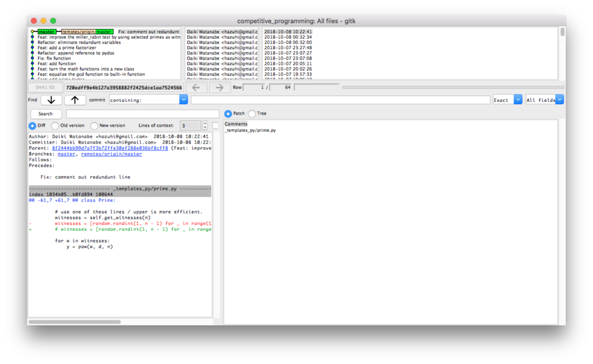Select the Patch view radio button
The image size is (593, 364).
tap(228, 113)
